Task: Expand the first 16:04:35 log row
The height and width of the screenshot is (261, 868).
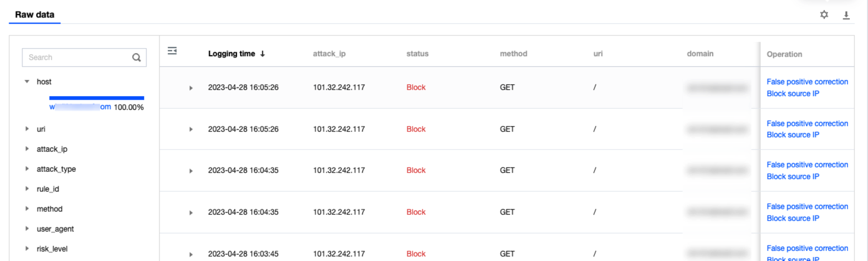Action: click(x=191, y=171)
